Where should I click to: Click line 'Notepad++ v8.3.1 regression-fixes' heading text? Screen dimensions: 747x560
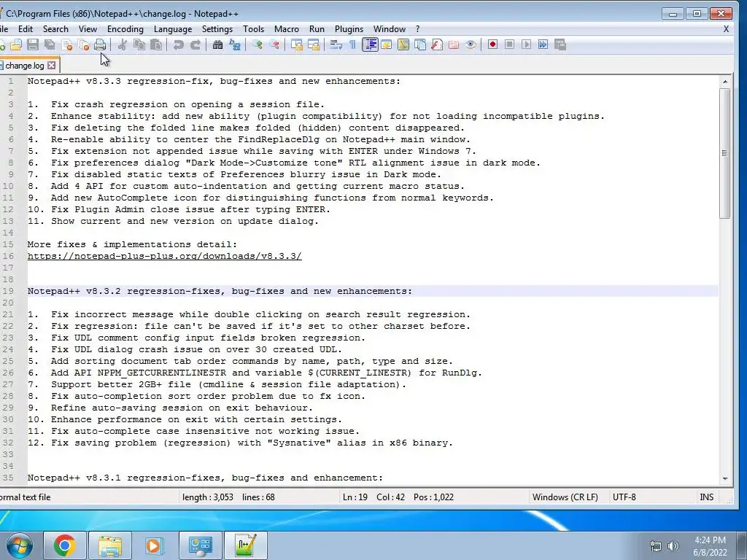205,478
